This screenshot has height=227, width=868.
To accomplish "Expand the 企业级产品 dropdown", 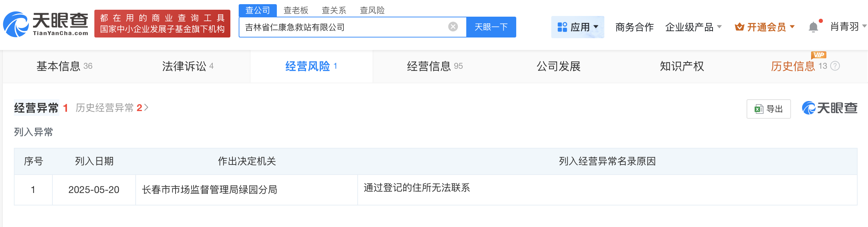I will (719, 27).
